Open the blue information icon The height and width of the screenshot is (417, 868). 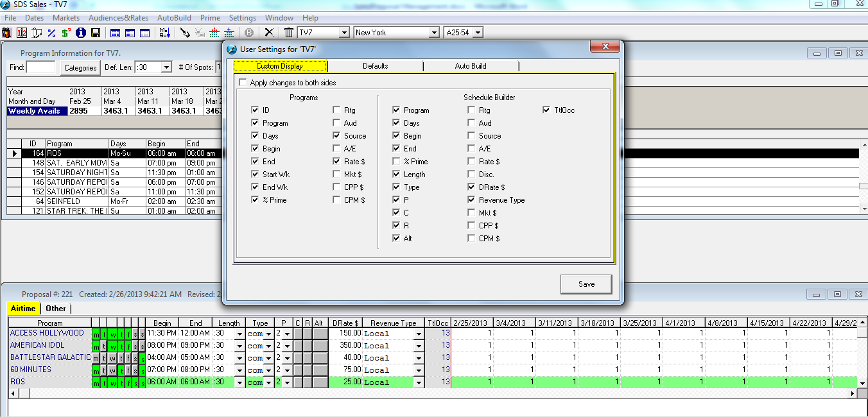81,33
